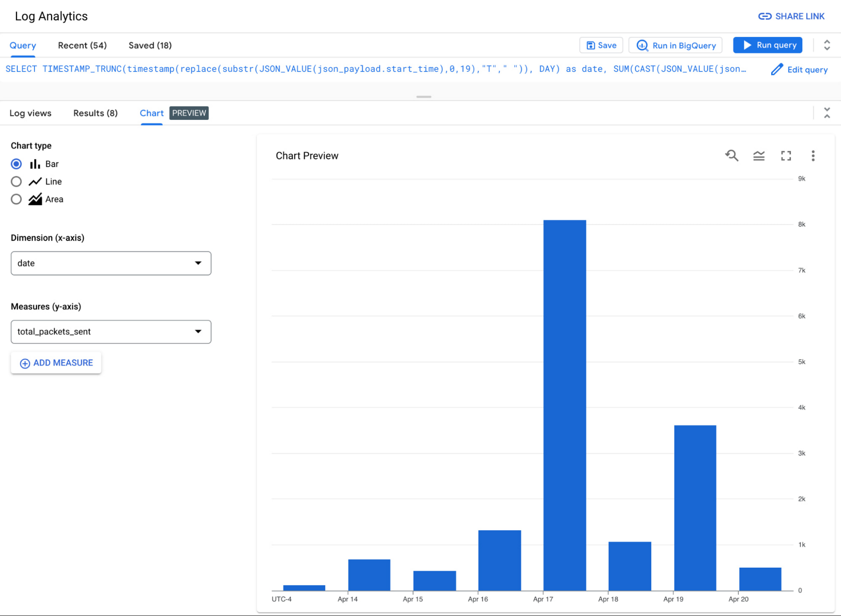The width and height of the screenshot is (841, 616).
Task: Click the 9k y-axis label
Action: click(x=801, y=179)
